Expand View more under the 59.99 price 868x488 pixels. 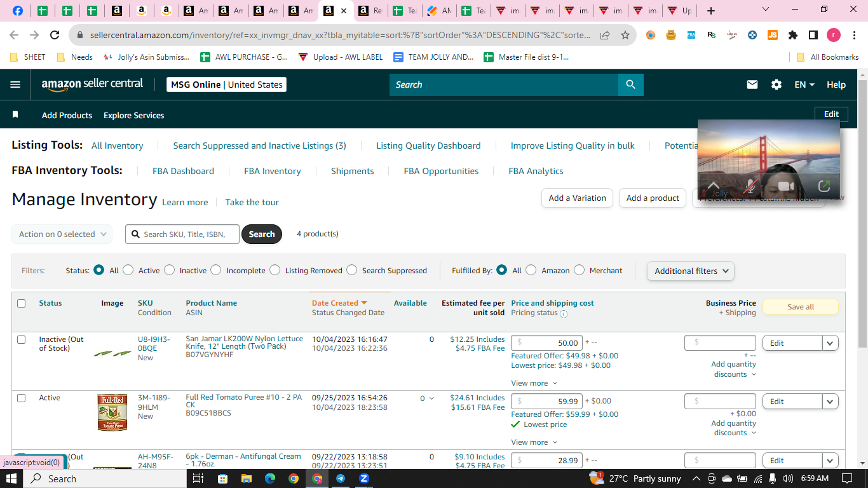coord(534,442)
